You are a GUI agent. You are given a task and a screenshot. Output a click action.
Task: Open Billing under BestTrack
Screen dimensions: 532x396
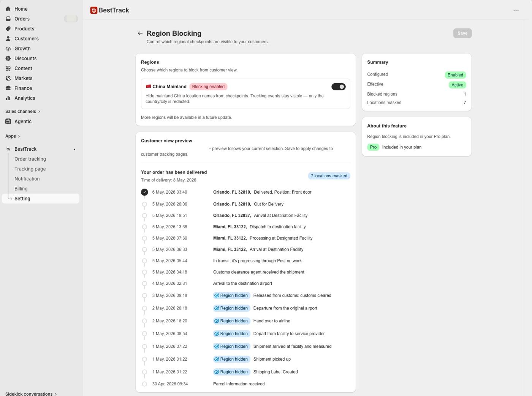(x=21, y=188)
